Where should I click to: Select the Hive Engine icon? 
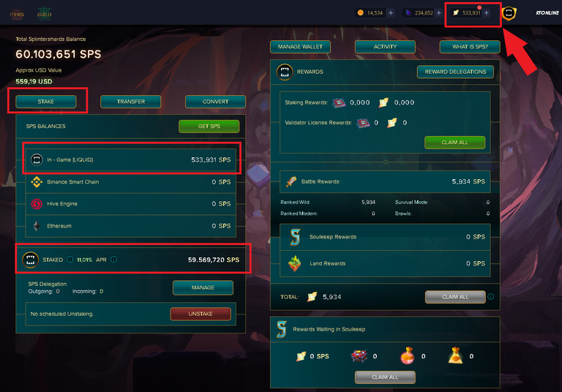pyautogui.click(x=37, y=204)
